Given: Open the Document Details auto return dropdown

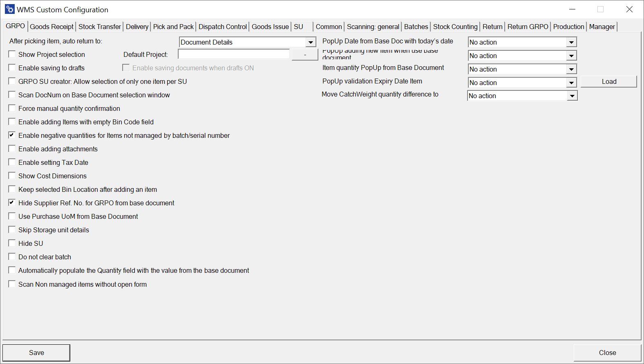Looking at the screenshot, I should [311, 42].
